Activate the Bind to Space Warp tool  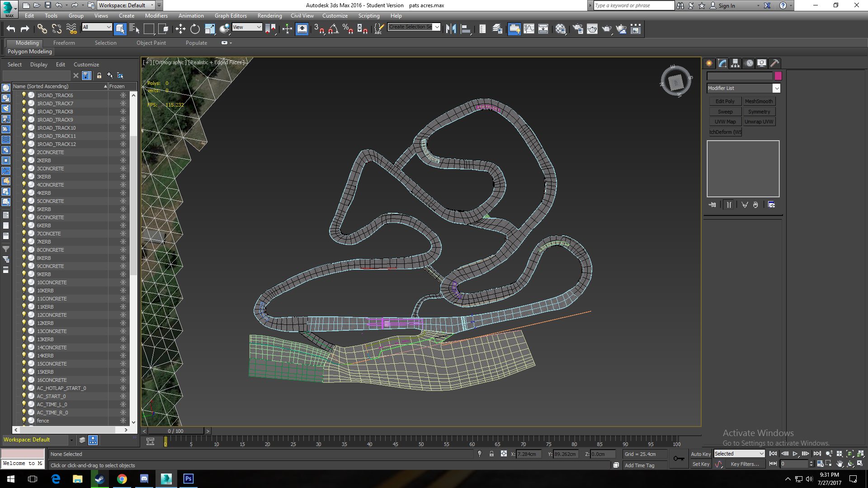click(71, 29)
